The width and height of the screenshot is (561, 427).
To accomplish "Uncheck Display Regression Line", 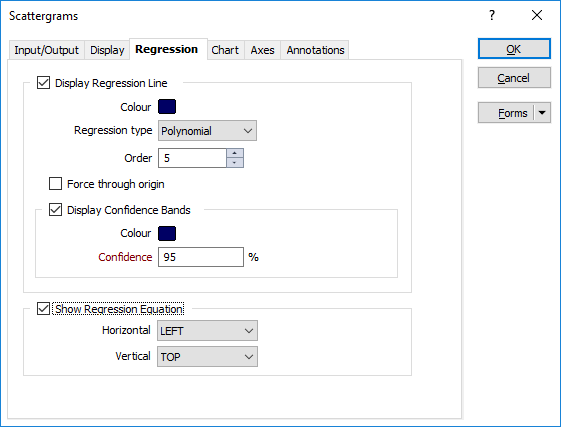I will point(44,83).
